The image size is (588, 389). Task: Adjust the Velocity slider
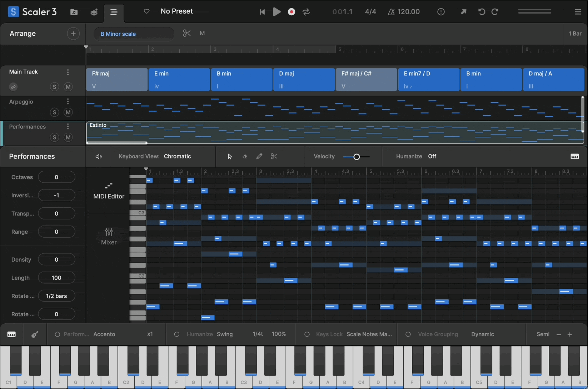(x=356, y=157)
